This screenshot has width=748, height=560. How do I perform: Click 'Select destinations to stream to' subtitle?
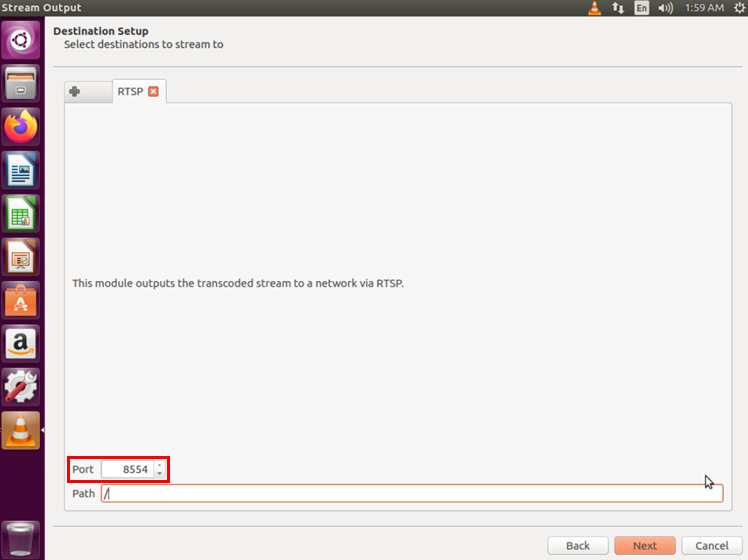coord(144,44)
